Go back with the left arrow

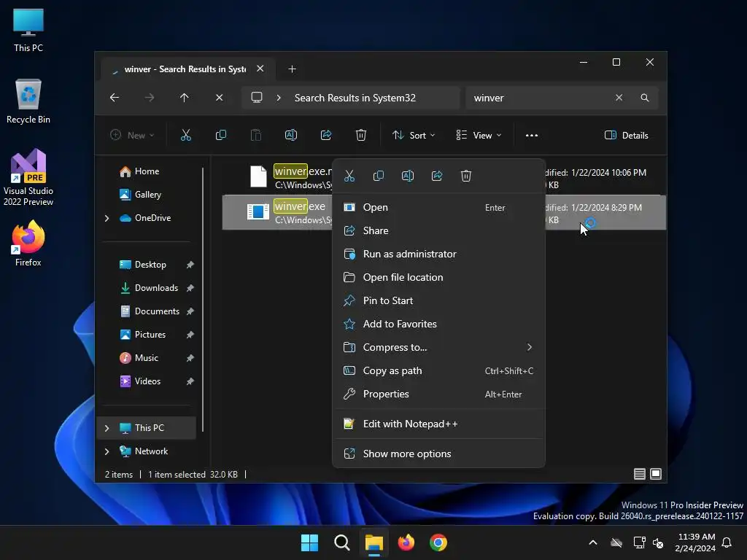click(x=115, y=98)
